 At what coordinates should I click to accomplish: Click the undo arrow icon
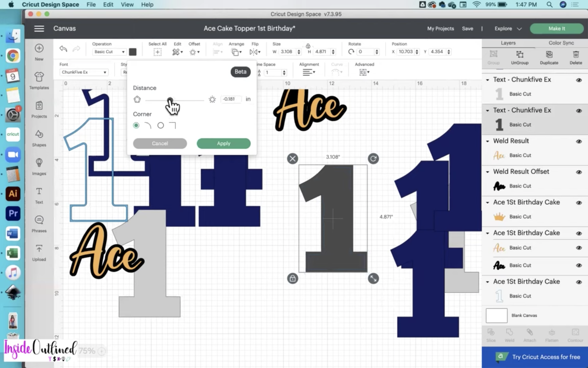coord(63,49)
